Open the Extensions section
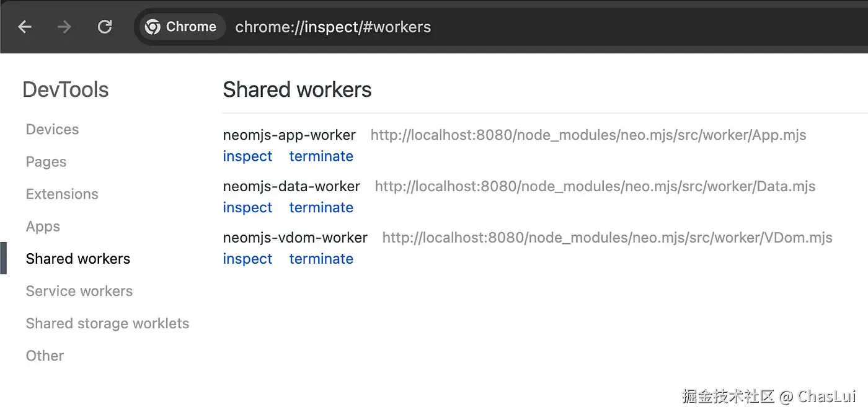This screenshot has height=417, width=868. pyautogui.click(x=62, y=194)
